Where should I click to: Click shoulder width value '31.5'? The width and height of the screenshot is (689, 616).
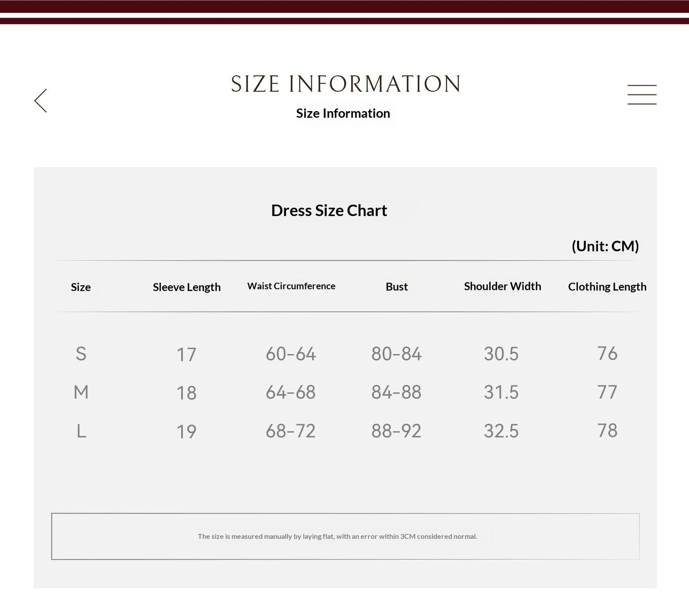tap(501, 392)
